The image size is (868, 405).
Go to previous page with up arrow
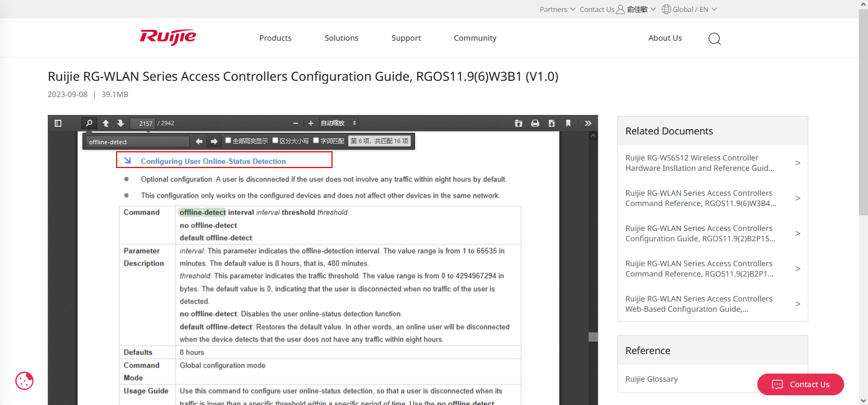click(106, 124)
